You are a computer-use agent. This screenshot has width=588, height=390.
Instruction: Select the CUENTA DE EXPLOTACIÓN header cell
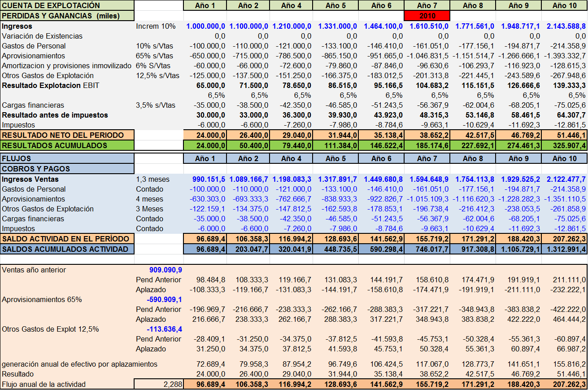pos(67,5)
